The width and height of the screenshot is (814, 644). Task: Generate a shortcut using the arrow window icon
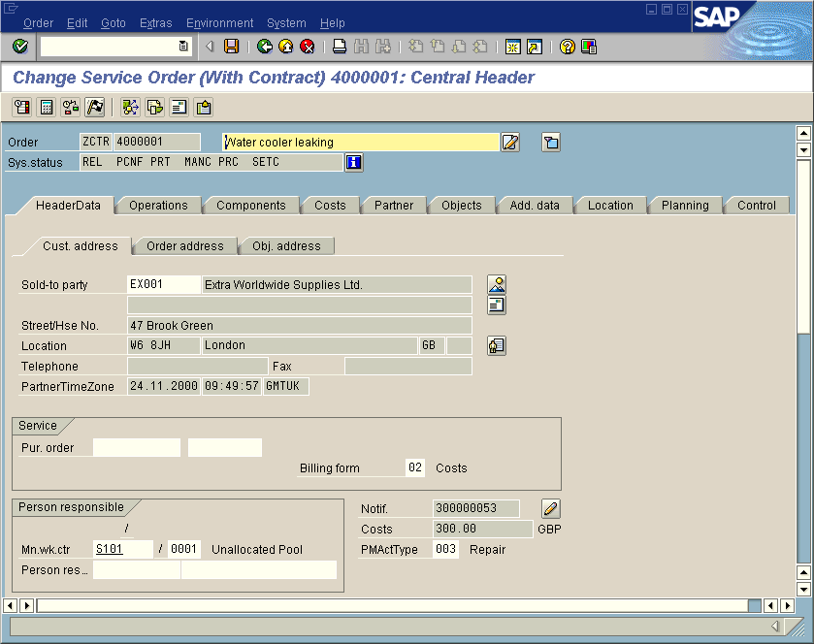point(535,47)
